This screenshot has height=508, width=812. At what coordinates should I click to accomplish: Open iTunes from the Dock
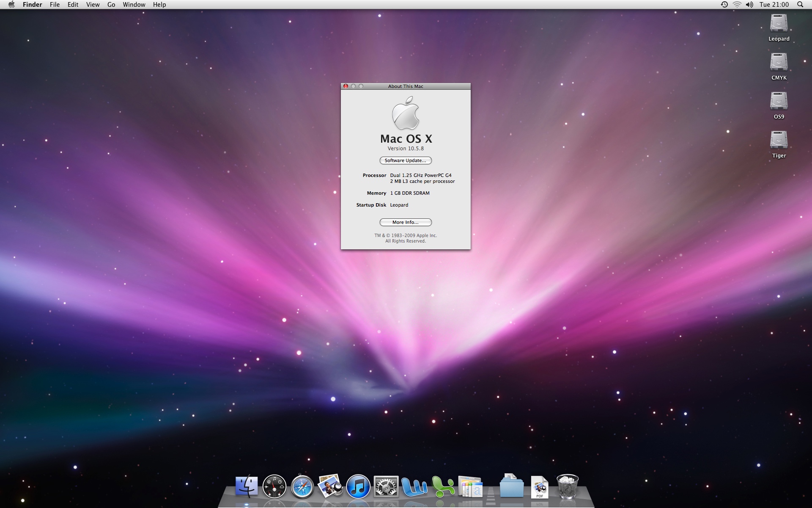click(x=358, y=486)
